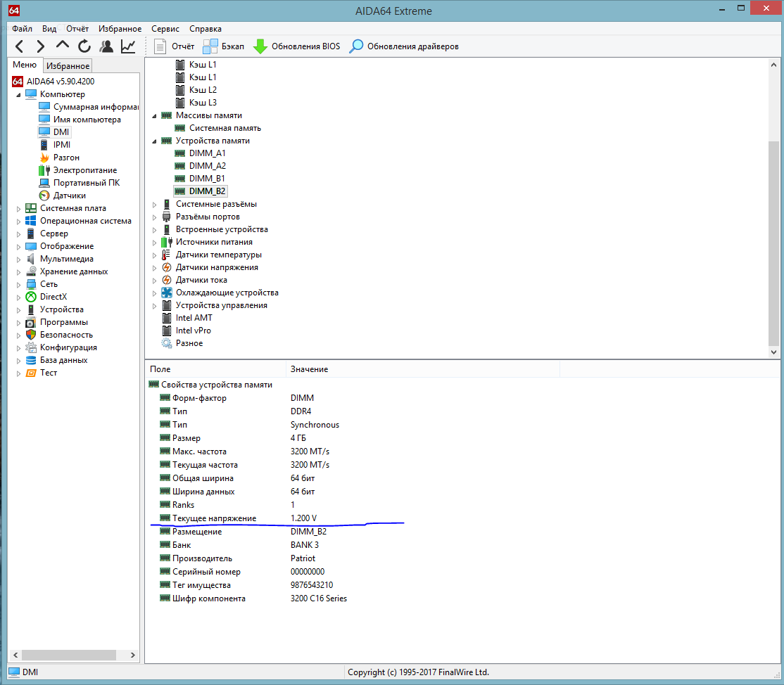Click the tree pane scroll down arrow
Viewport: 784px width, 685px height.
773,352
